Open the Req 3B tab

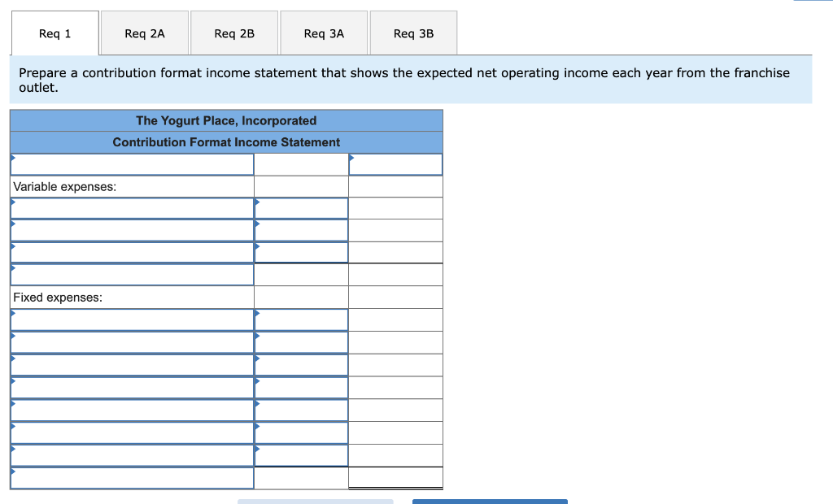click(x=413, y=33)
